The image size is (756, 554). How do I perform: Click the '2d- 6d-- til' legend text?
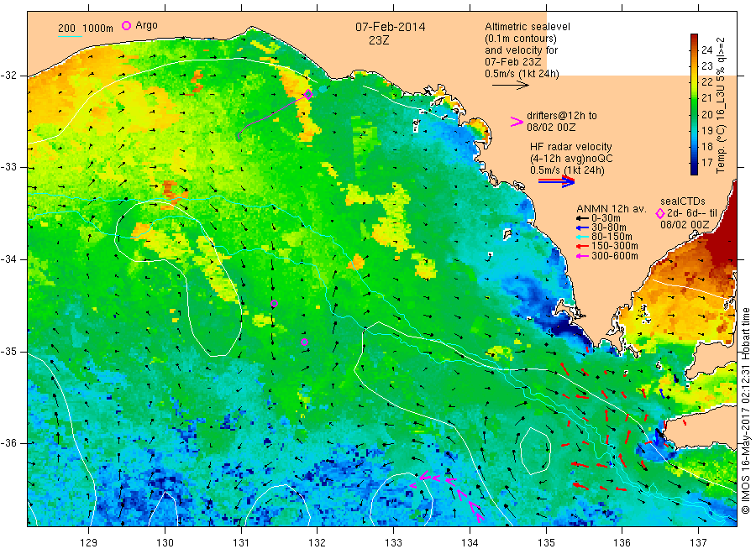(692, 213)
